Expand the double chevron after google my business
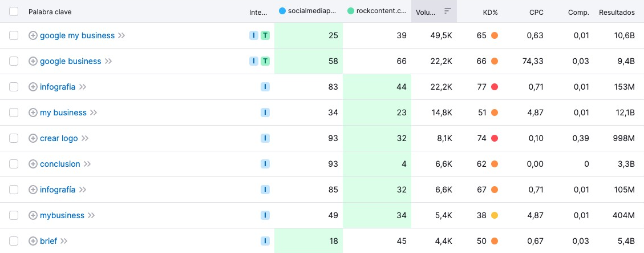Screen dimensions: 644x253 (121, 35)
